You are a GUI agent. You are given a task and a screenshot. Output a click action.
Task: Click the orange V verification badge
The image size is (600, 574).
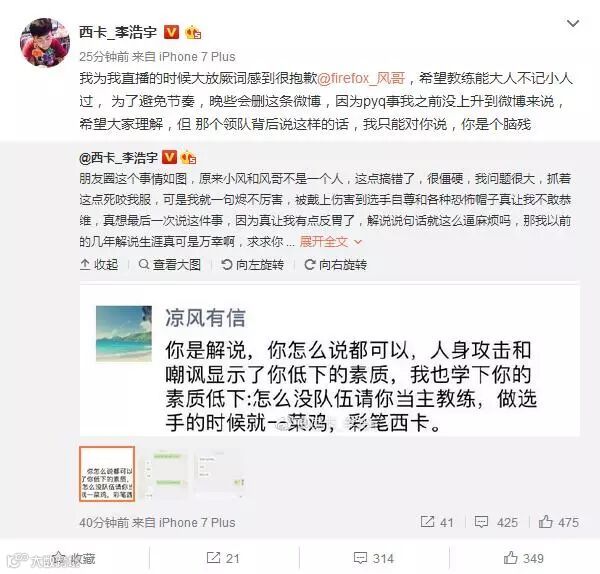(171, 32)
